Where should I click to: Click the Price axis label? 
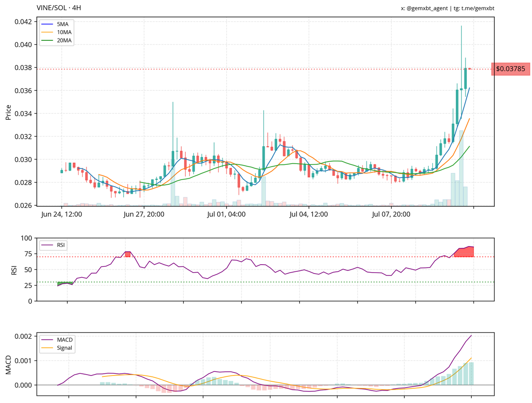[x=8, y=113]
